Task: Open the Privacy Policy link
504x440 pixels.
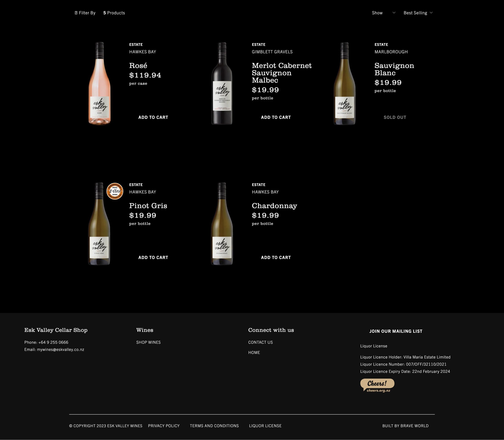Action: [164, 426]
